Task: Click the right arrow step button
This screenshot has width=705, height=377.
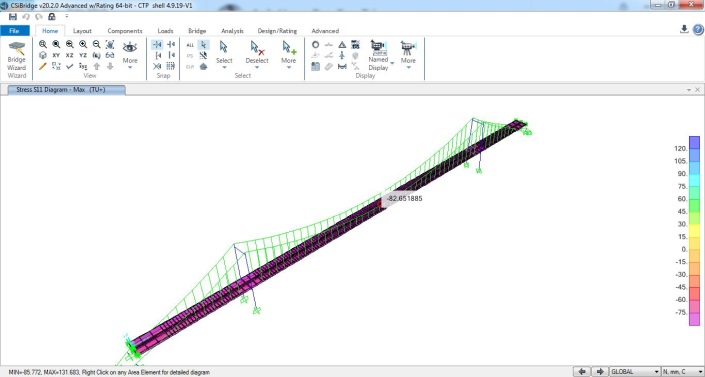Action: coord(599,372)
